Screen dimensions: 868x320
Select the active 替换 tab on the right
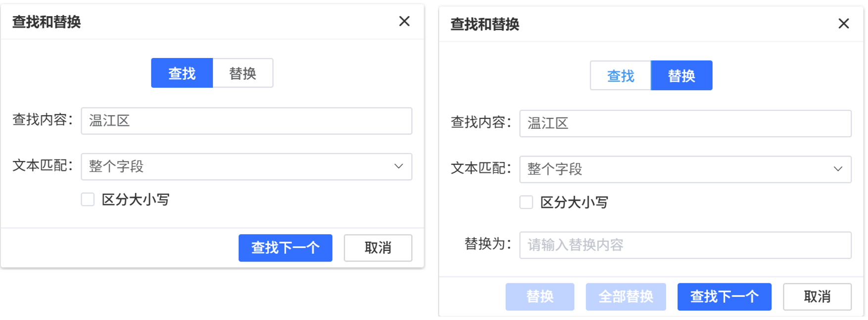click(x=681, y=75)
